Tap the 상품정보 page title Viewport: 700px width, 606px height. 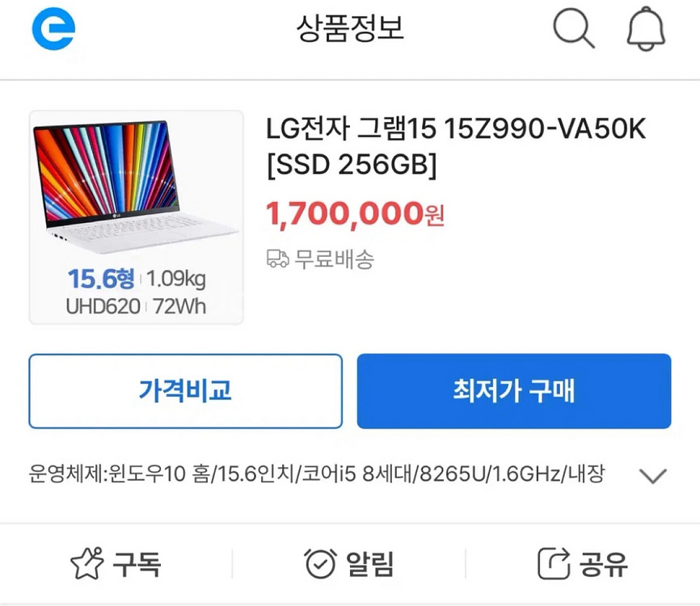[350, 28]
